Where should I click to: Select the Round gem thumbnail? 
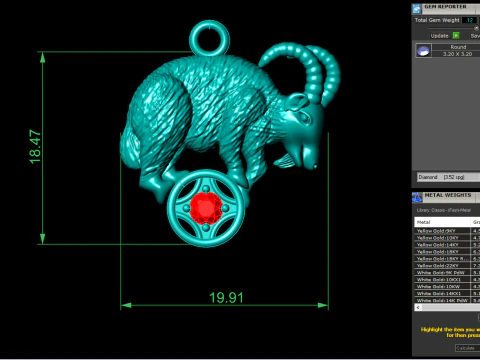(423, 51)
